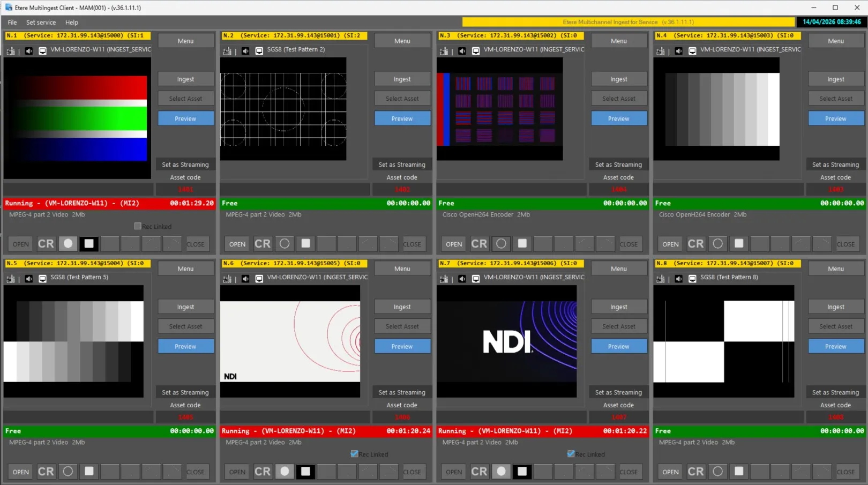The image size is (868, 485).
Task: Open the Menu dropdown for channel N.2
Action: [x=402, y=41]
